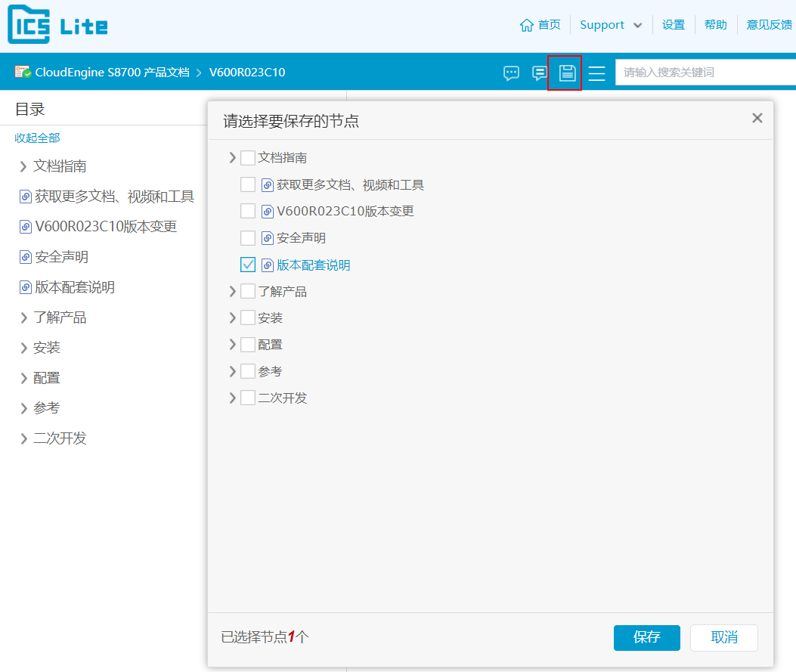Click the ICS Lite logo
This screenshot has height=672, width=796.
click(57, 25)
